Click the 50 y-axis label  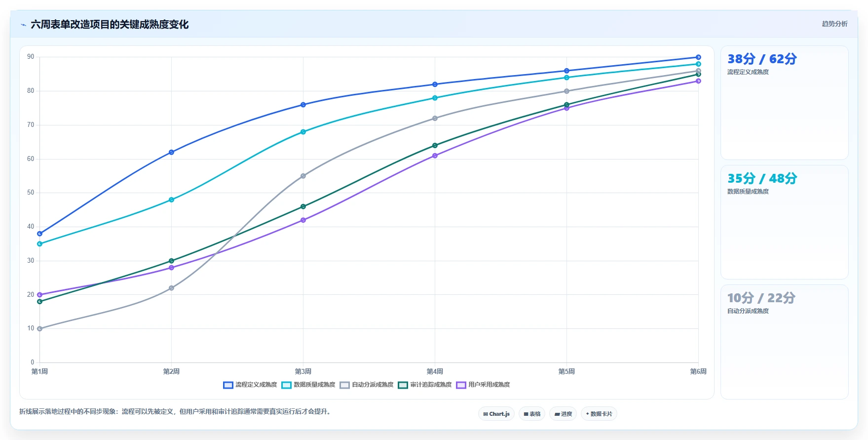pos(31,193)
